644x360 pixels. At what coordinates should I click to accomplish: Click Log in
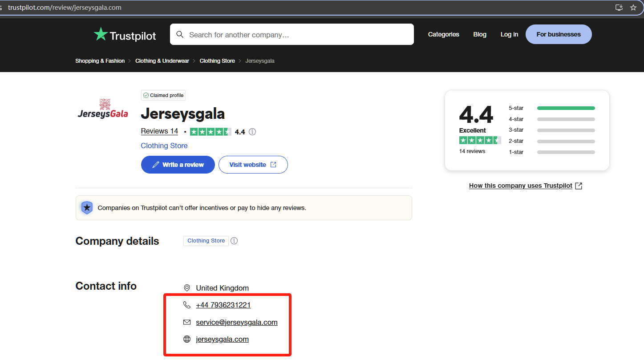pyautogui.click(x=509, y=34)
